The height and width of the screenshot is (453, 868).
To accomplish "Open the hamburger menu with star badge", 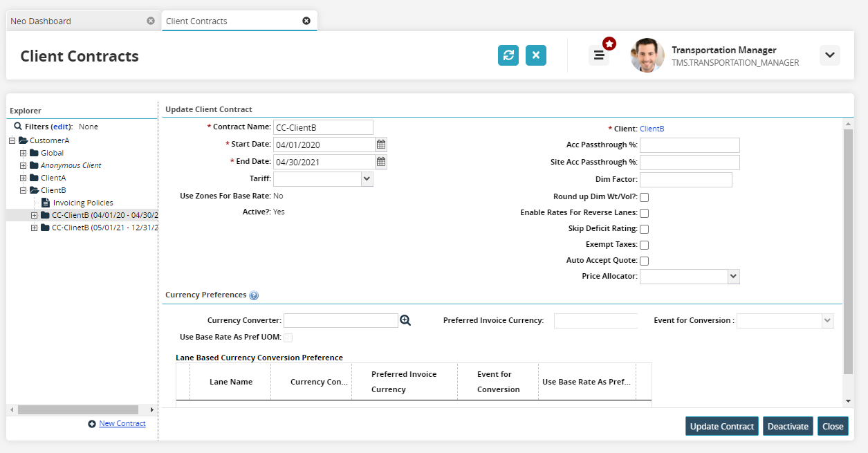I will point(599,55).
